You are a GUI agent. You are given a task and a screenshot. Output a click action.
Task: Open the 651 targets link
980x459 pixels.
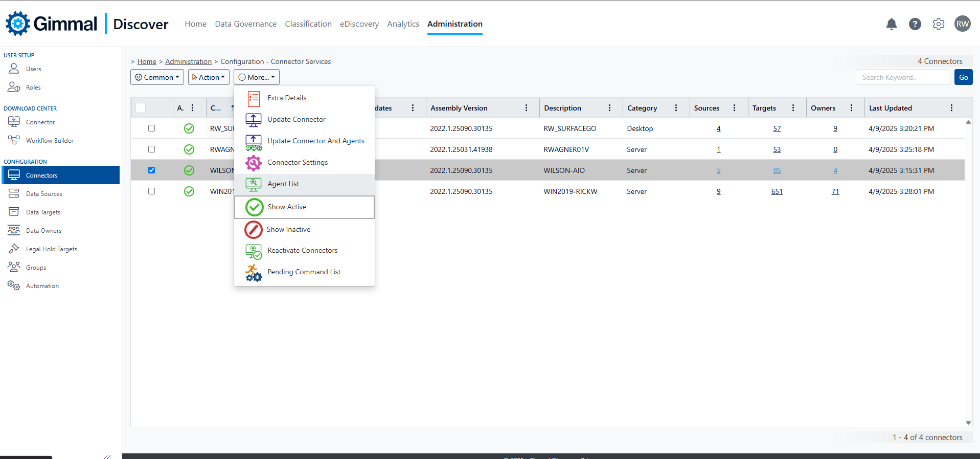[777, 191]
